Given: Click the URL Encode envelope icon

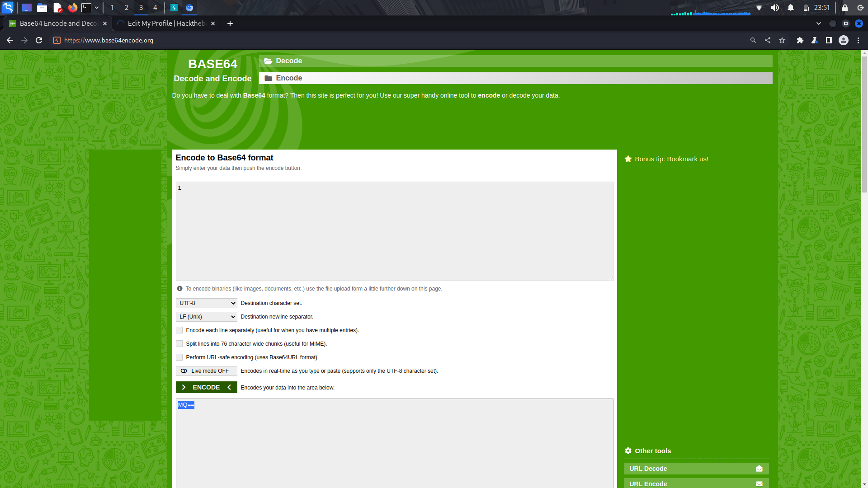Looking at the screenshot, I should (759, 483).
